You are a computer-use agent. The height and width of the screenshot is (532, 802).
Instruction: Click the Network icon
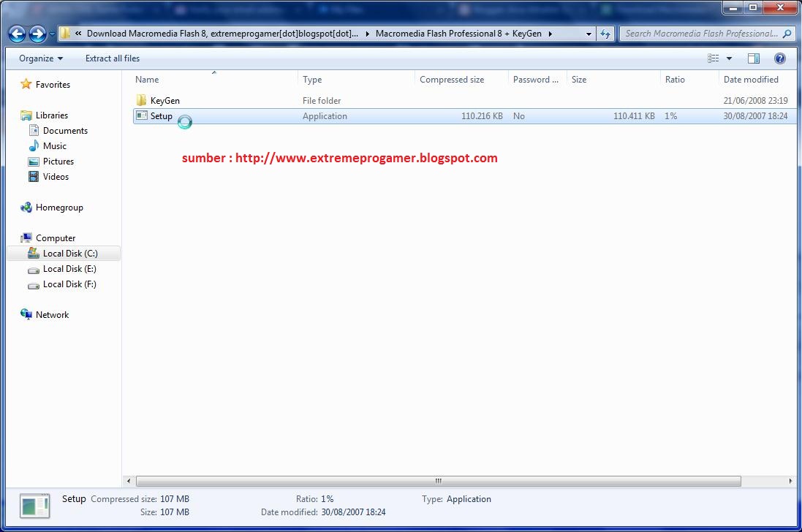[26, 313]
